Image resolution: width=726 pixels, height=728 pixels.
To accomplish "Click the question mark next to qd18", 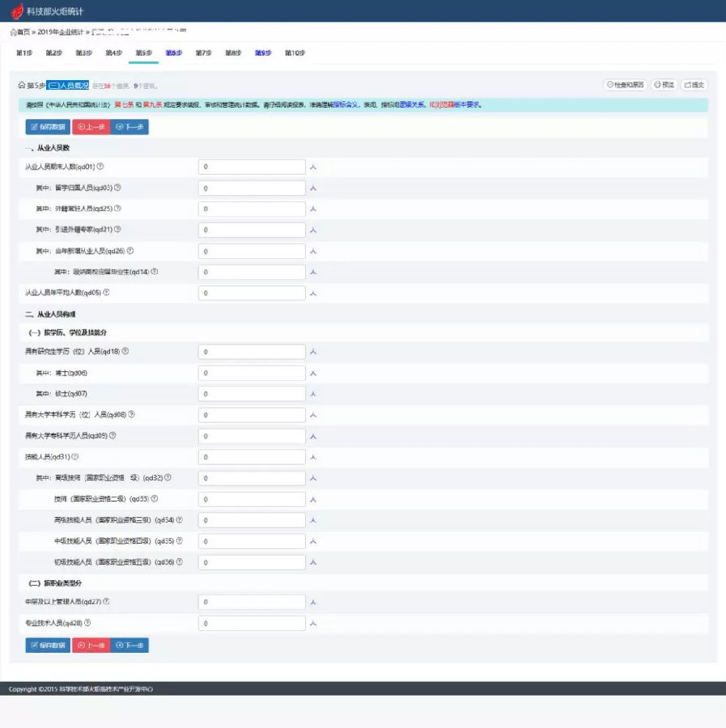I will pyautogui.click(x=125, y=352).
